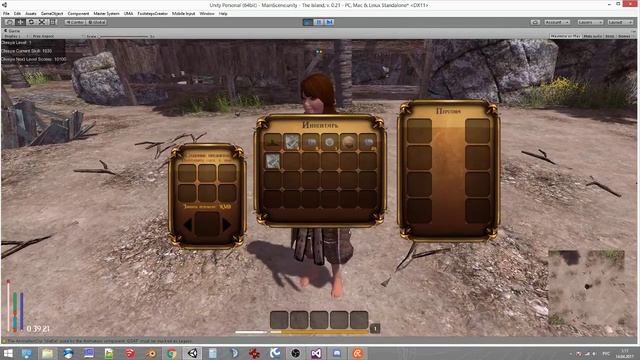Screen dimensions: 640x360
Task: Select third inventory item in top row
Action: click(x=311, y=142)
